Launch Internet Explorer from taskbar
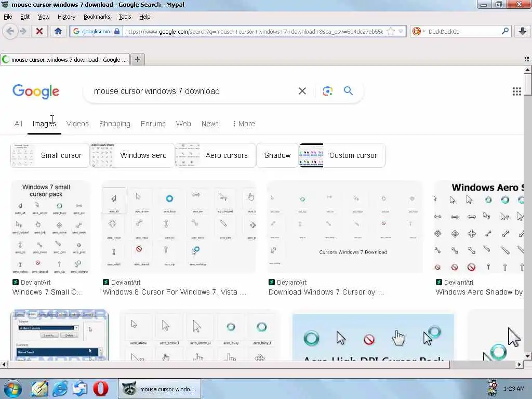The height and width of the screenshot is (399, 532). point(60,389)
